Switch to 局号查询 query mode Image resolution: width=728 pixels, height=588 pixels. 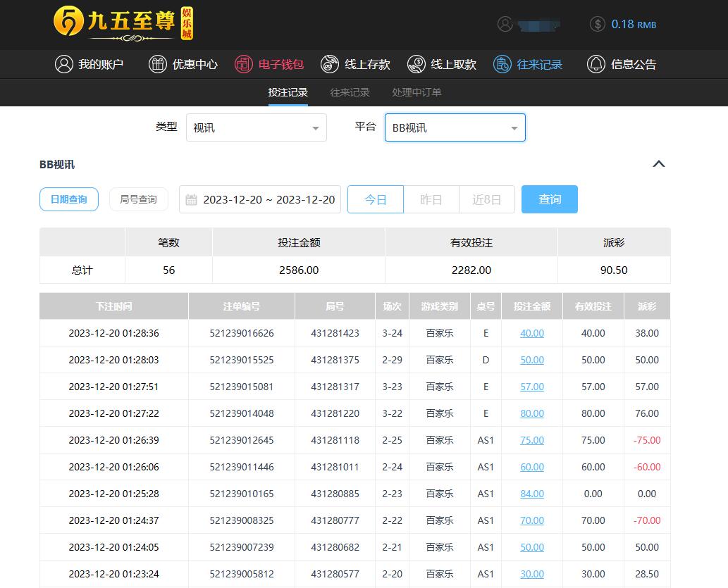coord(138,199)
